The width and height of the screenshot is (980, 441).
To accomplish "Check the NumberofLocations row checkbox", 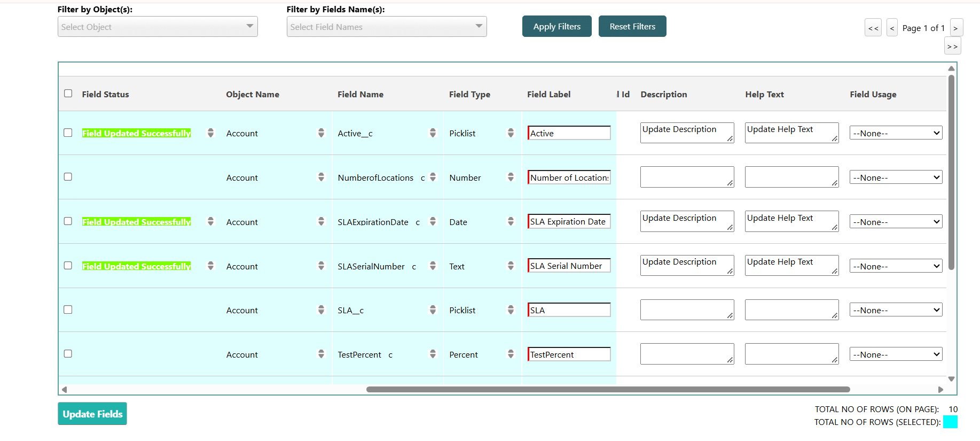I will (68, 177).
